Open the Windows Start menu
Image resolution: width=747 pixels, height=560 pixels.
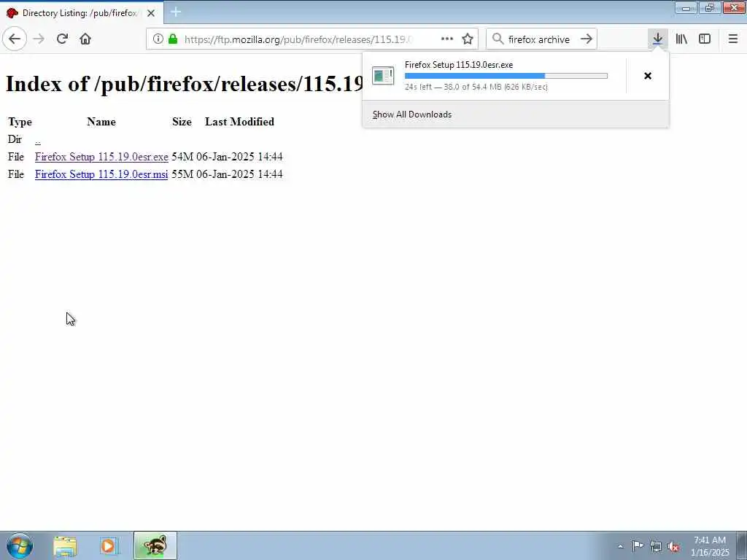tap(20, 545)
